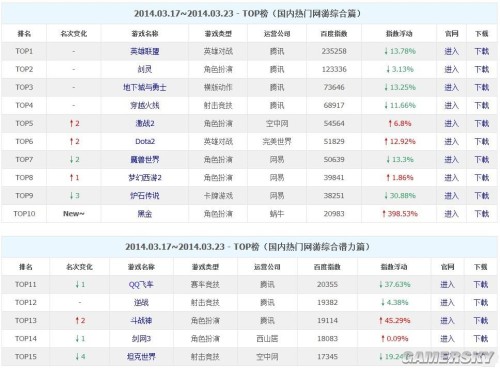Click 下载 in the TOP10 row
The width and height of the screenshot is (500, 369).
pos(482,214)
